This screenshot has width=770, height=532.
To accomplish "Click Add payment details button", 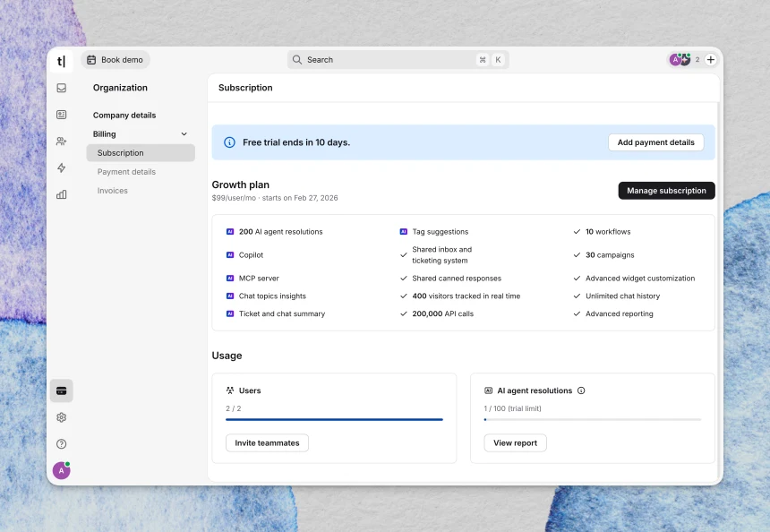I will pos(655,142).
